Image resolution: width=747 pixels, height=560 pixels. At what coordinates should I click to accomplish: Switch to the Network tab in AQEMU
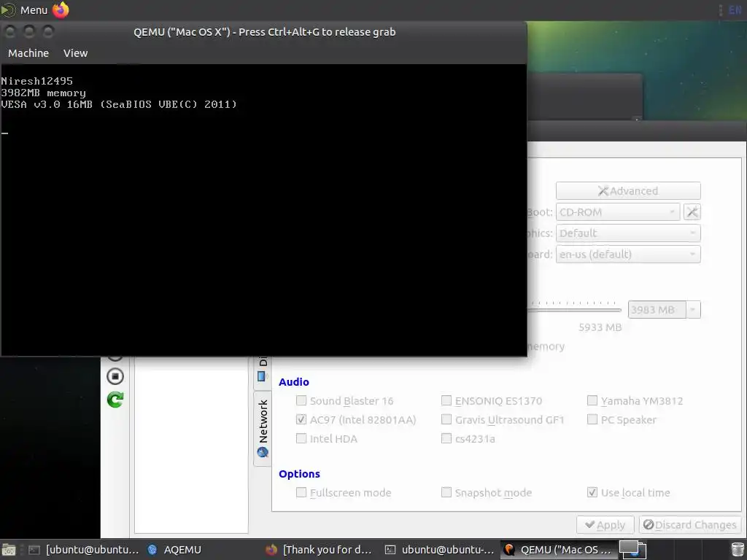click(263, 429)
